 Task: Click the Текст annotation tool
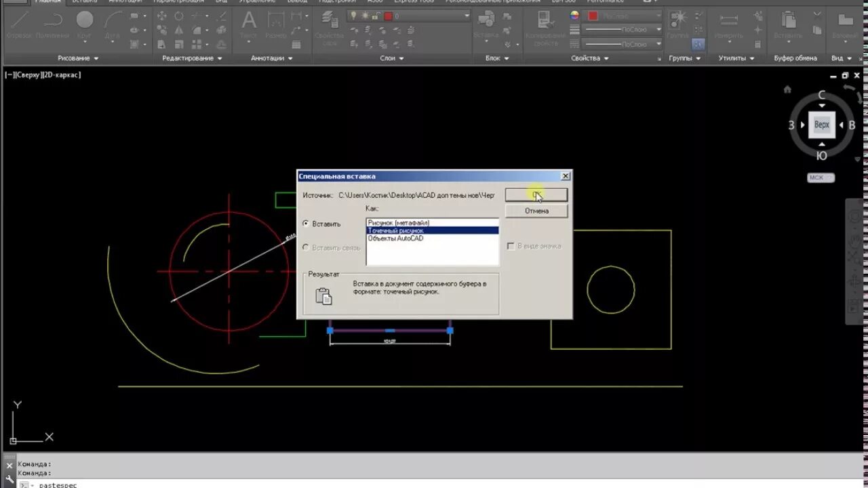tap(249, 24)
